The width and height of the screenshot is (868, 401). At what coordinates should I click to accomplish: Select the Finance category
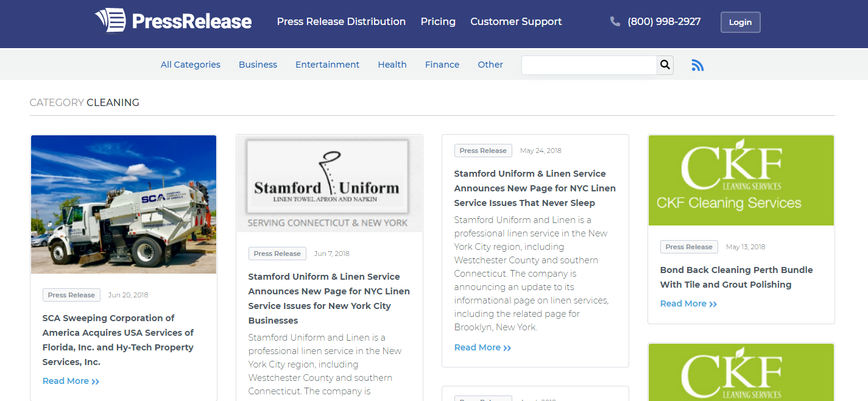(442, 65)
